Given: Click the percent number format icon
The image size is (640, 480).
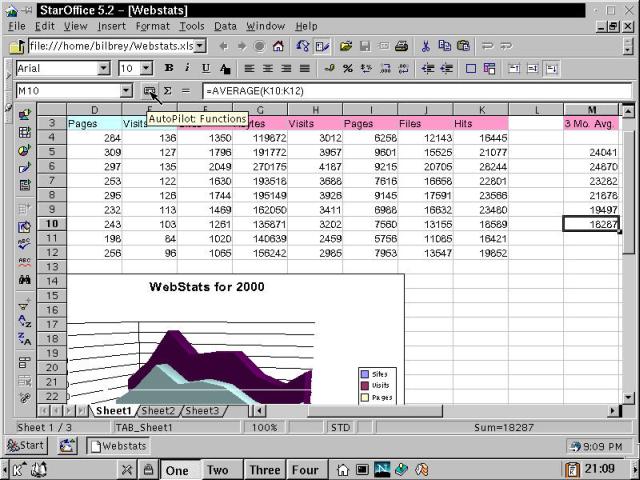Looking at the screenshot, I should (347, 69).
